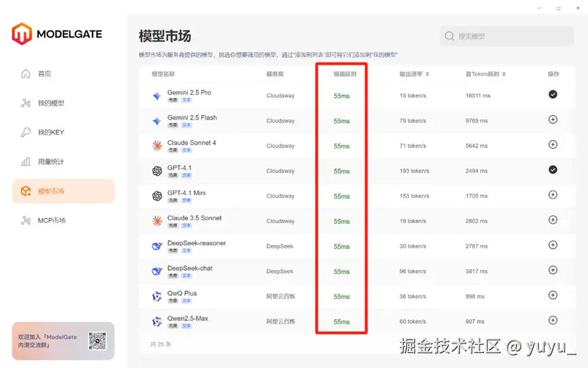Click DeepSeek provider in DeepSeek-chat row
588x368 pixels.
coord(280,271)
